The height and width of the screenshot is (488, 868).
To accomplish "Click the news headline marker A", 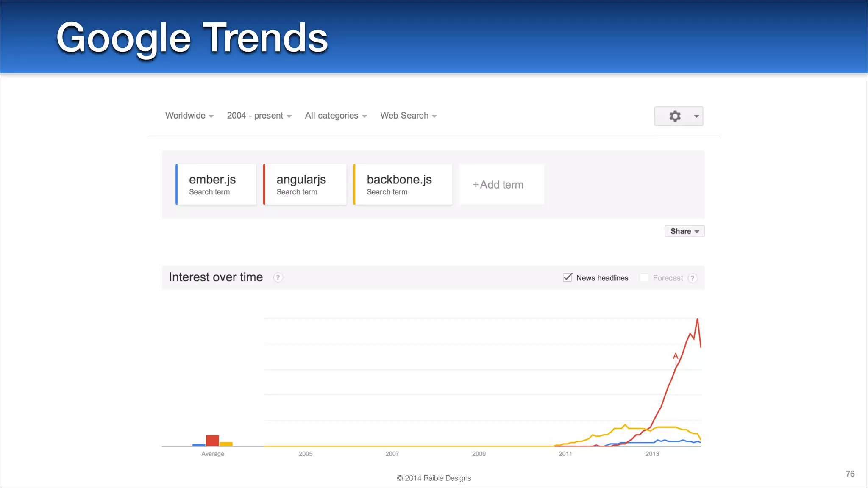I will 676,356.
